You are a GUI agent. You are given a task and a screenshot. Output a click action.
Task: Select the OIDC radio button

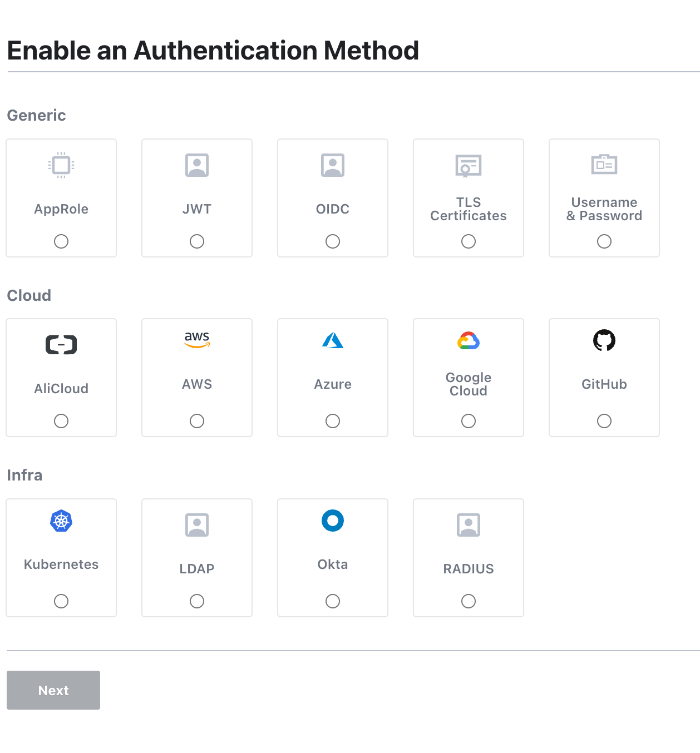[x=332, y=241]
